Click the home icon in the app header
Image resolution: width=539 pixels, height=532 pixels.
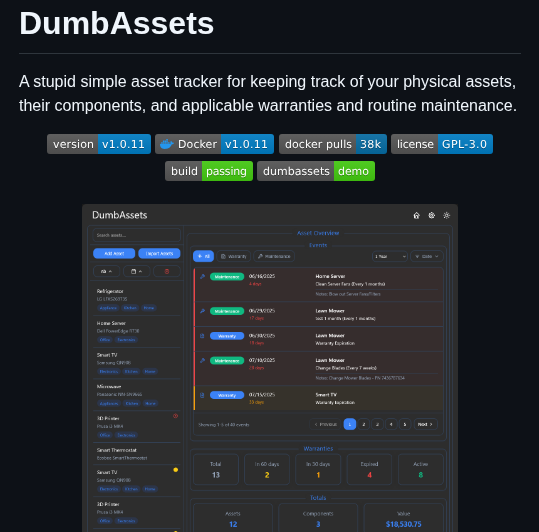point(416,215)
